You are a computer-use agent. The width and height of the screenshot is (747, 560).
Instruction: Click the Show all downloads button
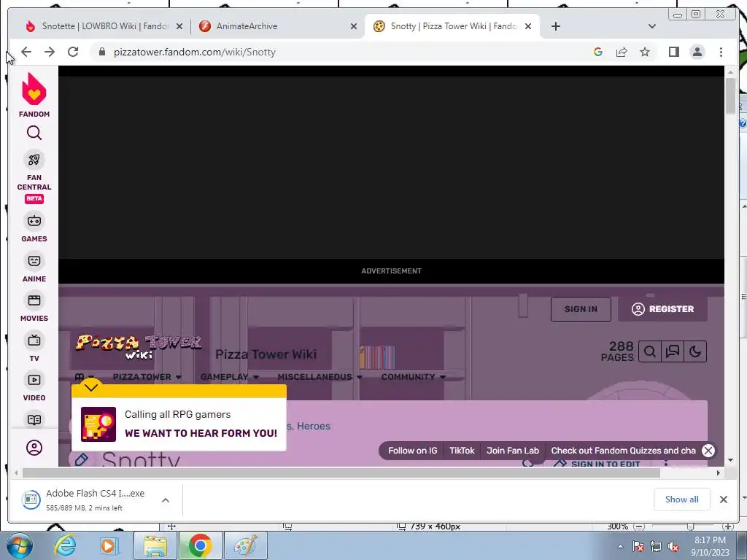[682, 499]
